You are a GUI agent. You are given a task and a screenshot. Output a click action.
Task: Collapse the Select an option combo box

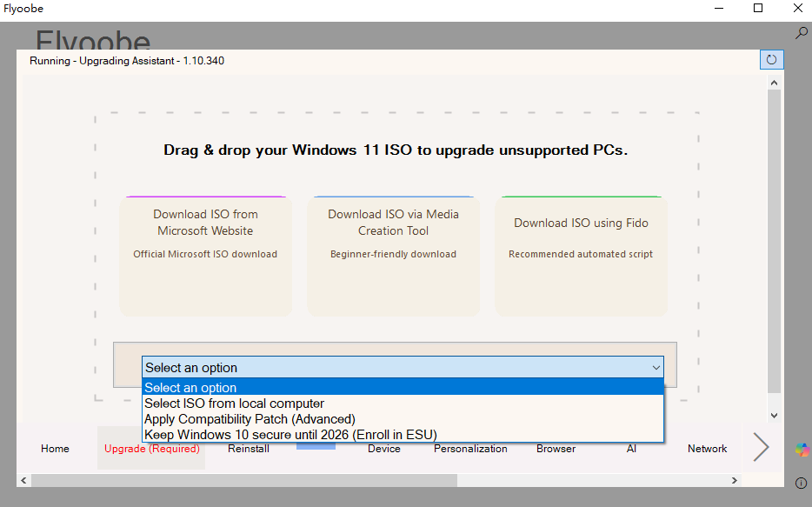403,367
